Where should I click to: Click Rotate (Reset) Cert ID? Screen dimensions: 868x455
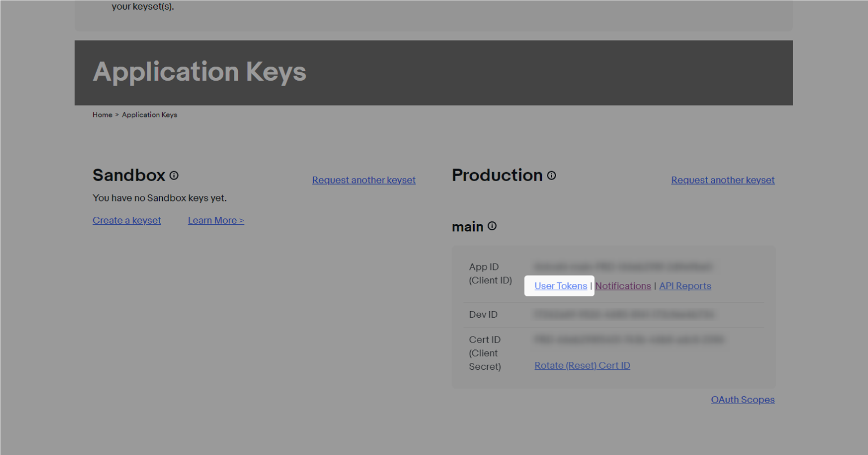pos(582,365)
